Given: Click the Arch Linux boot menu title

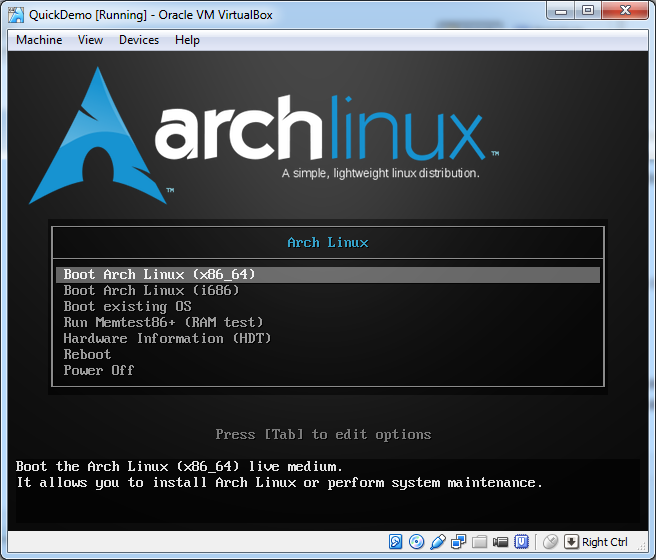Looking at the screenshot, I should [x=328, y=242].
